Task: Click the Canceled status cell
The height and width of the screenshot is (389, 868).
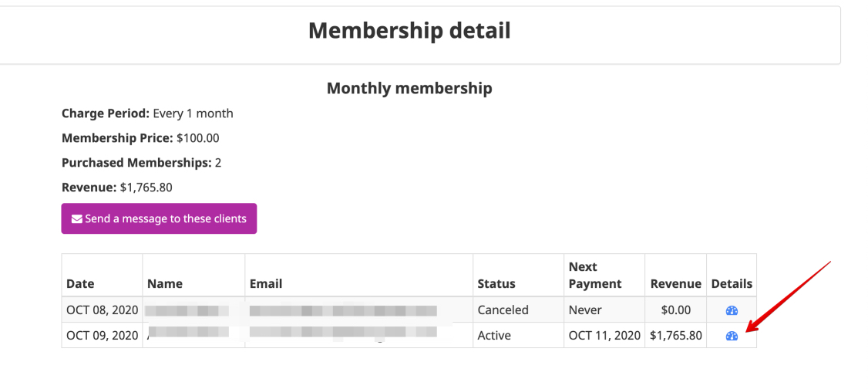Action: 519,310
